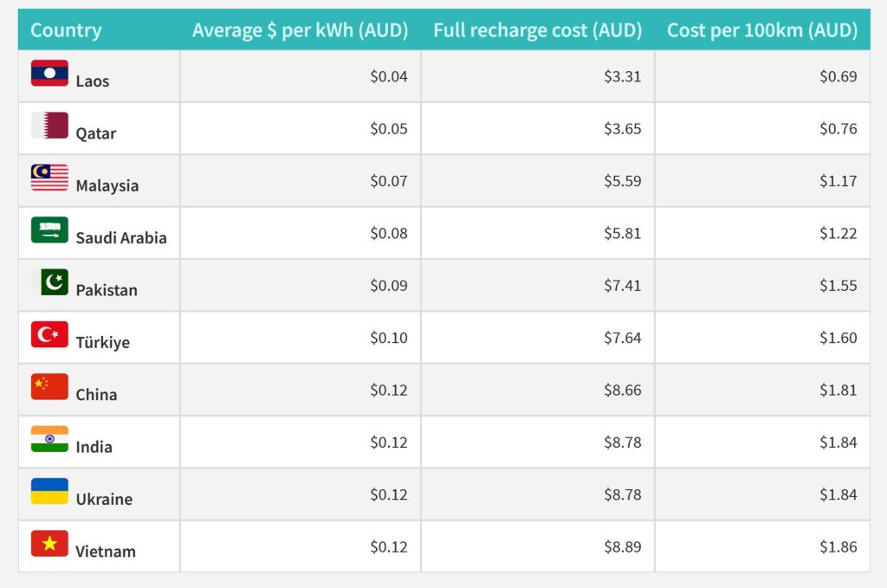The height and width of the screenshot is (588, 887).
Task: Click Türkiye per kWh value $0.10
Action: tap(389, 338)
